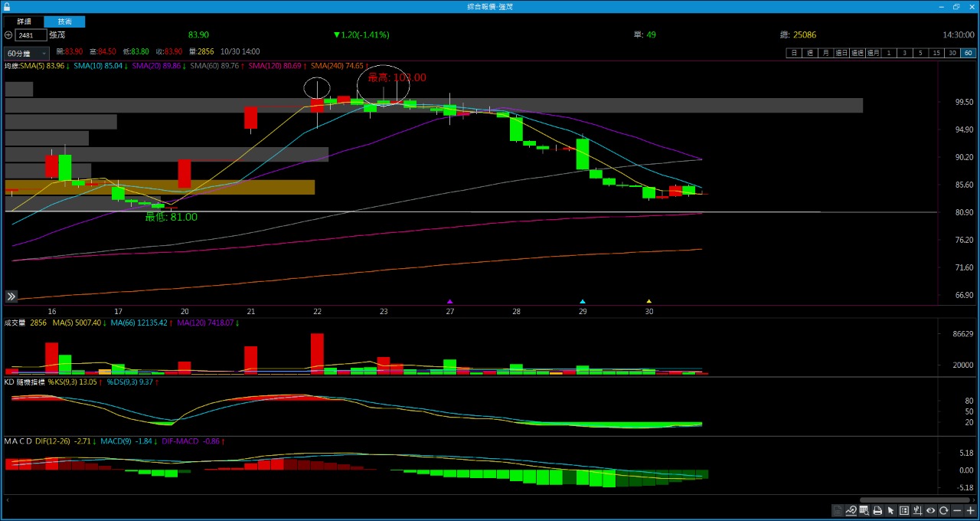Viewport: 980px width, 521px height.
Task: Click the 2481 stock code input field
Action: [31, 35]
